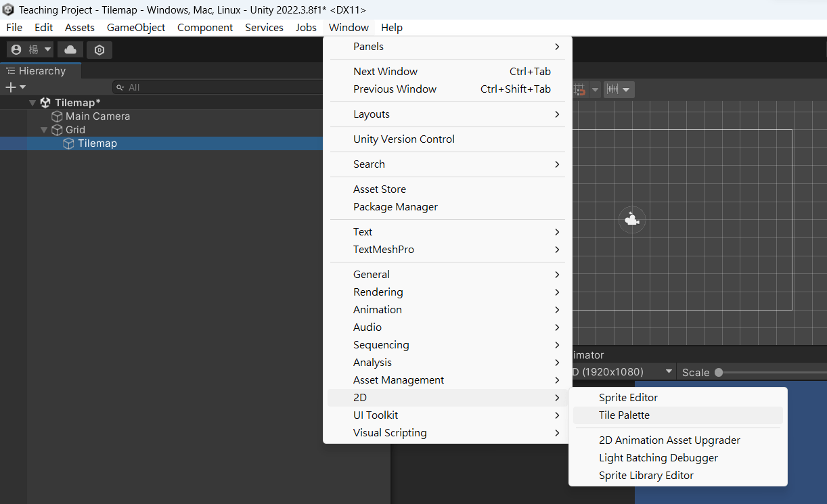Open the Assets menu
The image size is (827, 504).
(x=80, y=27)
